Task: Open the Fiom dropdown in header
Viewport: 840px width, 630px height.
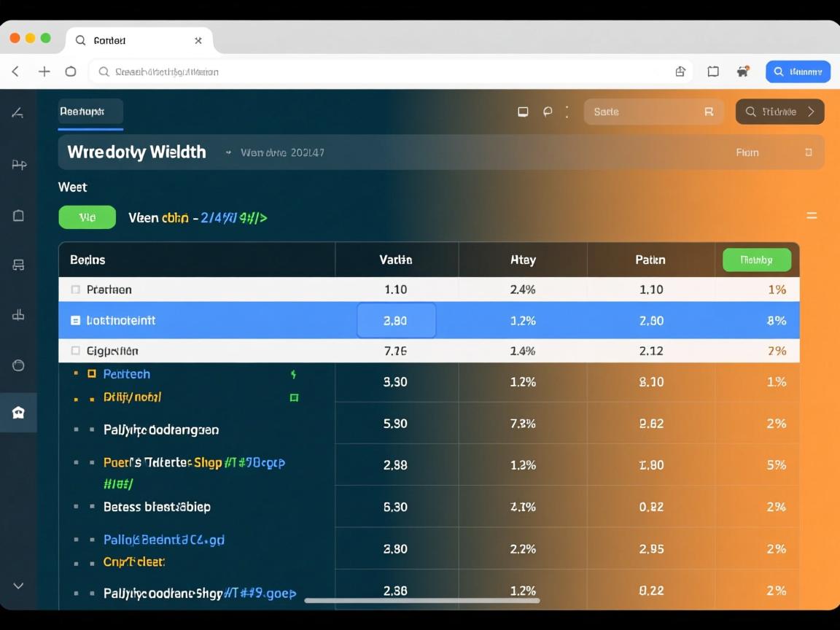Action: click(x=808, y=152)
